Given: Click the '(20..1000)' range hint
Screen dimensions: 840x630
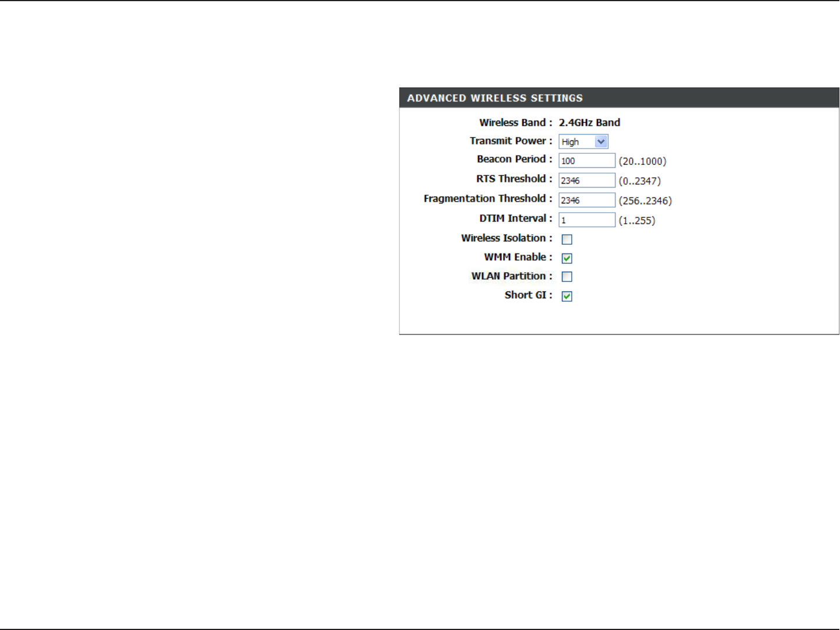Looking at the screenshot, I should [x=642, y=161].
